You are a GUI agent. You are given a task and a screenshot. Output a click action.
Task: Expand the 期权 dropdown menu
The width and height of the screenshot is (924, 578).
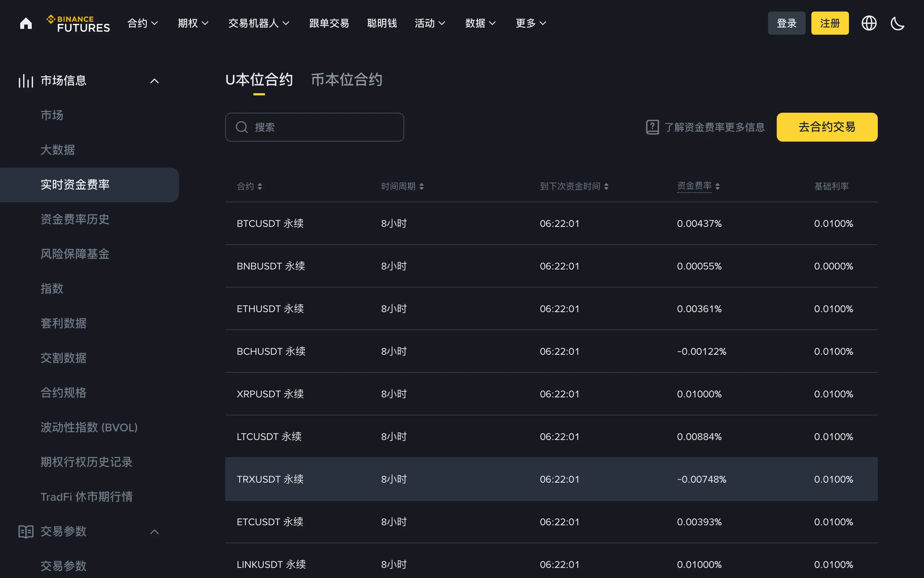click(x=193, y=23)
